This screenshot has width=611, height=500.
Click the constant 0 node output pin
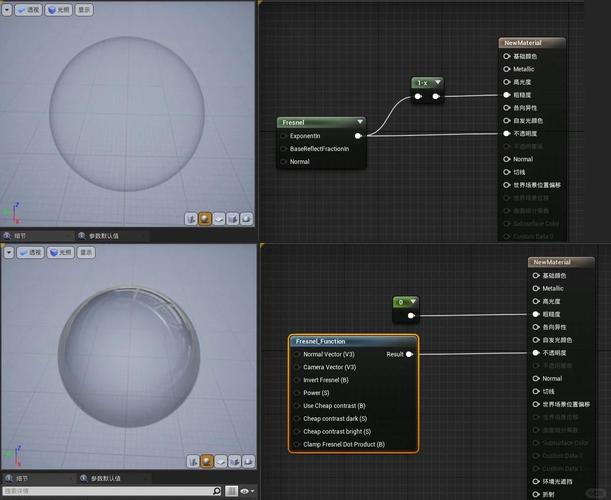coord(411,316)
